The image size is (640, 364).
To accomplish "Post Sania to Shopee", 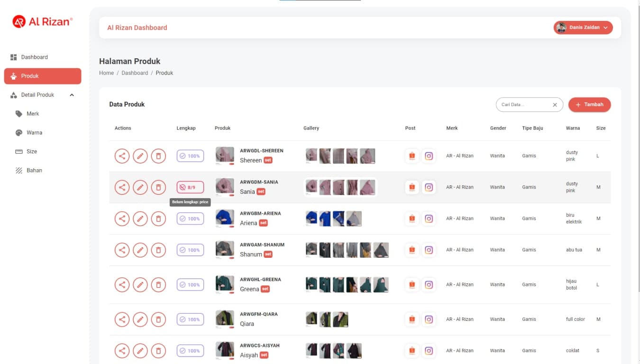I will [x=412, y=187].
